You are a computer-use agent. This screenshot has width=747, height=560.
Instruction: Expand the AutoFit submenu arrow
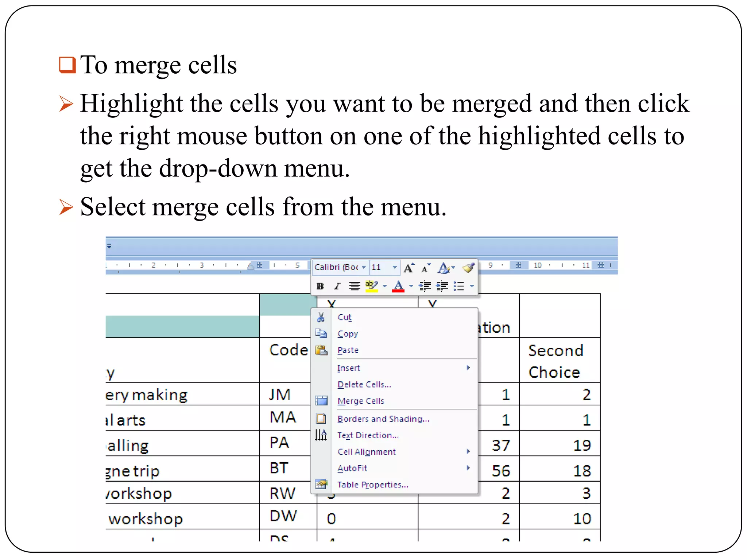(x=468, y=468)
